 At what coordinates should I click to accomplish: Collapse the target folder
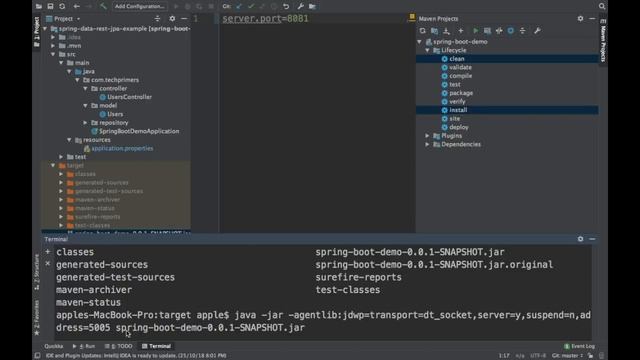[x=53, y=166]
